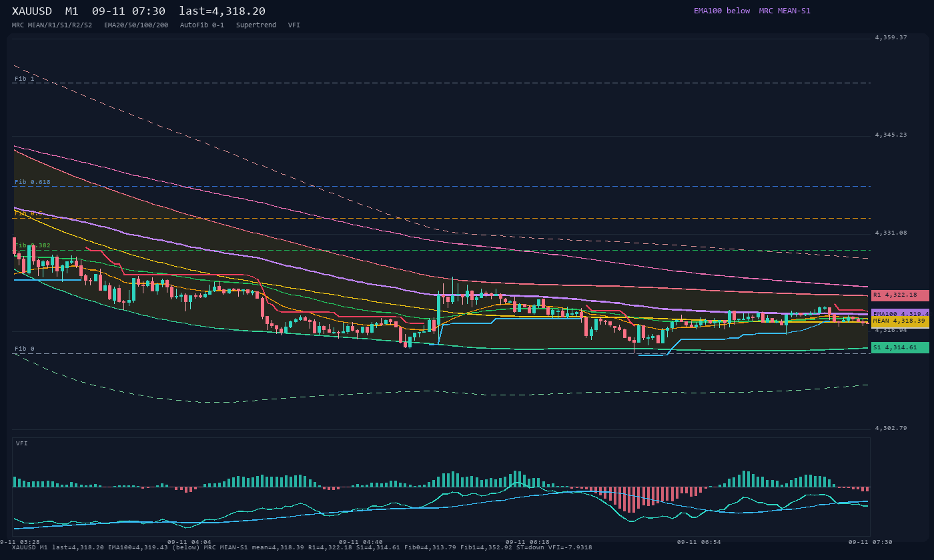Click the red 'R1 4,322.18' price tag

tap(900, 295)
